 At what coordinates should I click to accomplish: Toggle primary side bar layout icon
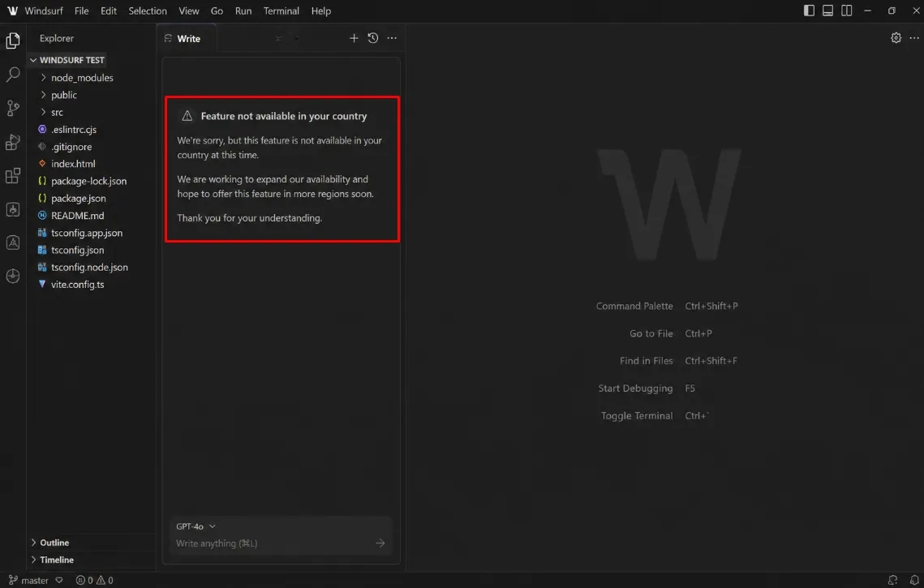tap(809, 11)
